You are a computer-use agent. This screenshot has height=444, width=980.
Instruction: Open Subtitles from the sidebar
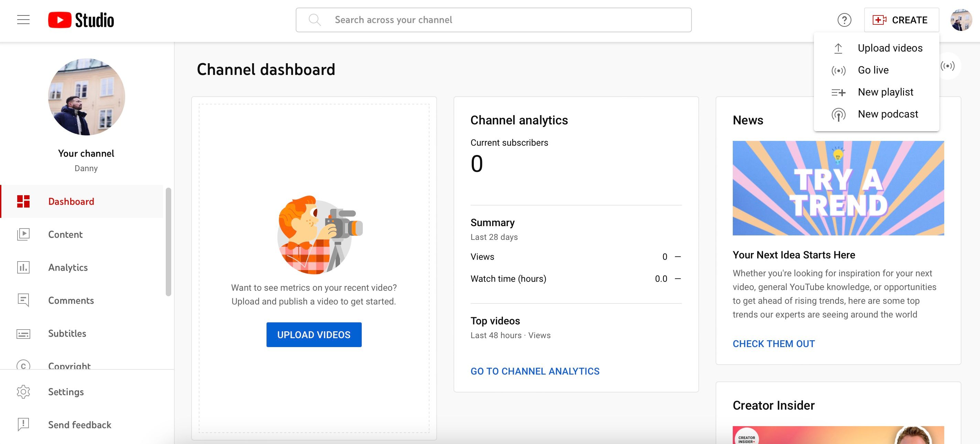click(x=67, y=333)
